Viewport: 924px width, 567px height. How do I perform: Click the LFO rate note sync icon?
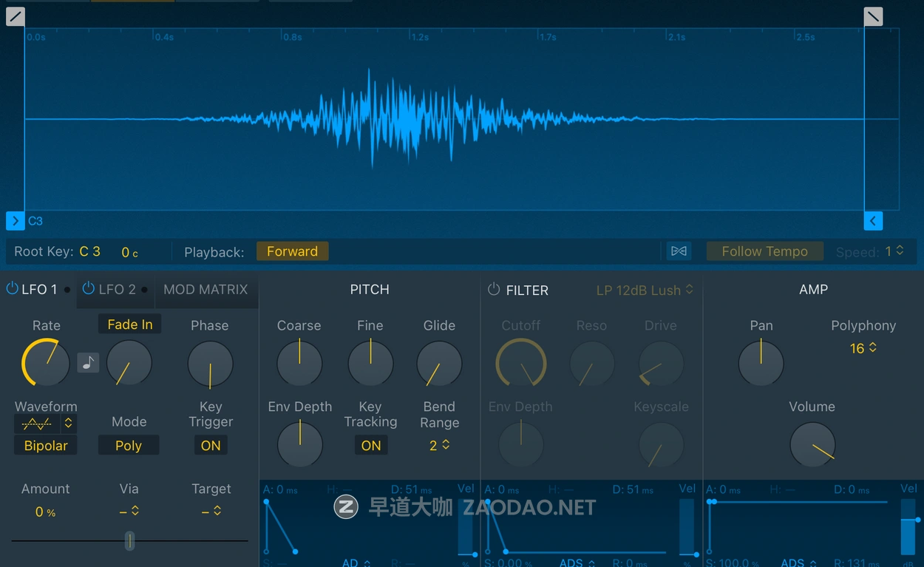[88, 362]
